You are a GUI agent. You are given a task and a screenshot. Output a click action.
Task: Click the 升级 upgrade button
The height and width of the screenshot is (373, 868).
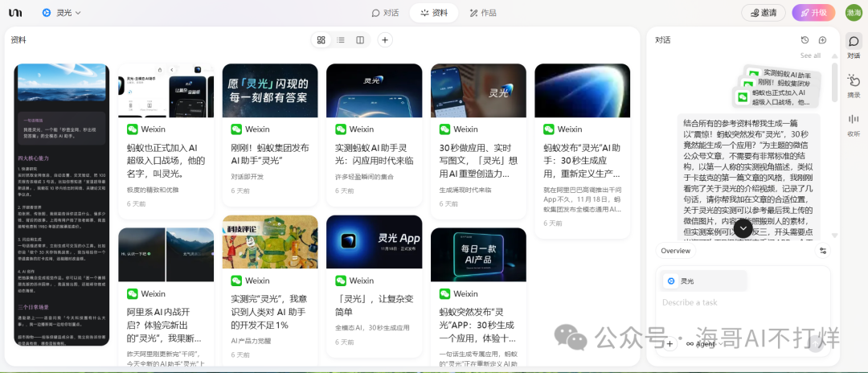813,13
